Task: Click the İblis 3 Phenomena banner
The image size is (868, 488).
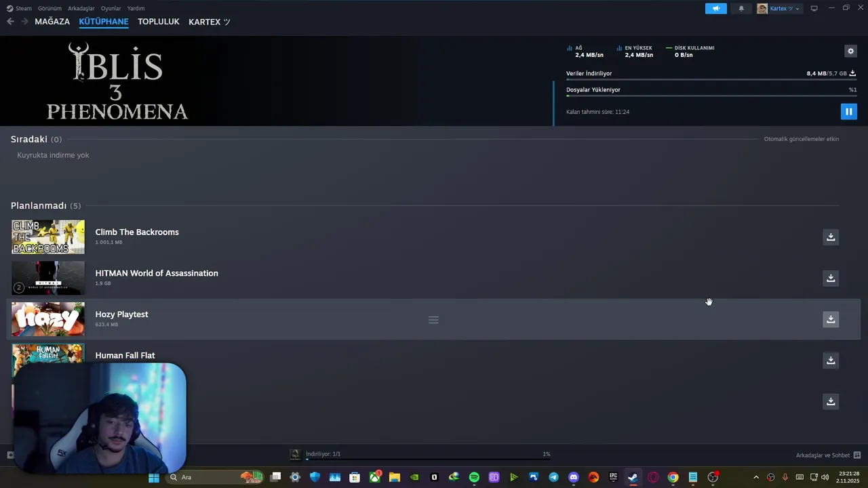Action: 117,81
